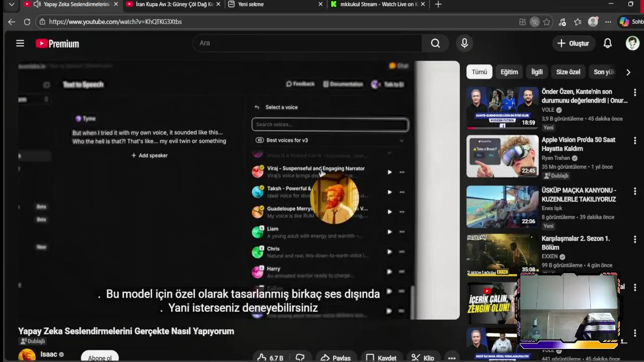Open the Ryan Trahan channel name
Image resolution: width=644 pixels, height=362 pixels.
coord(556,158)
